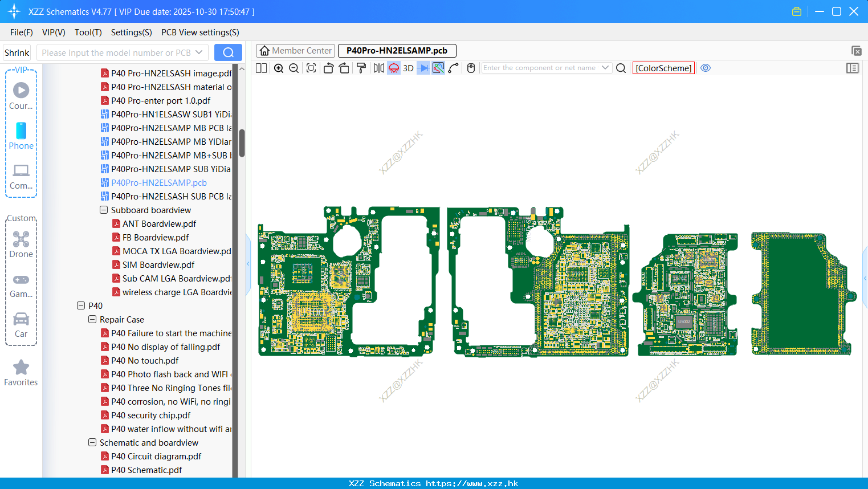Open ANT Boardview.pdf
The image size is (868, 489).
(x=159, y=223)
